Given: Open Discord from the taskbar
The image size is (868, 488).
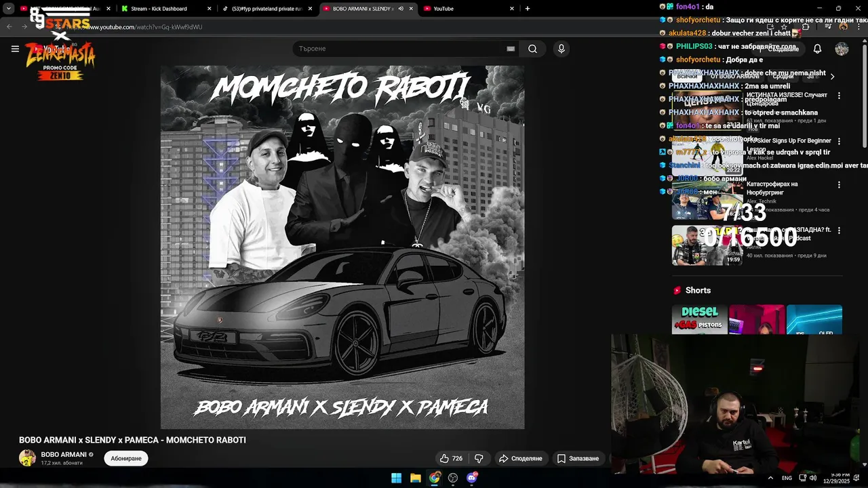Looking at the screenshot, I should click(472, 478).
